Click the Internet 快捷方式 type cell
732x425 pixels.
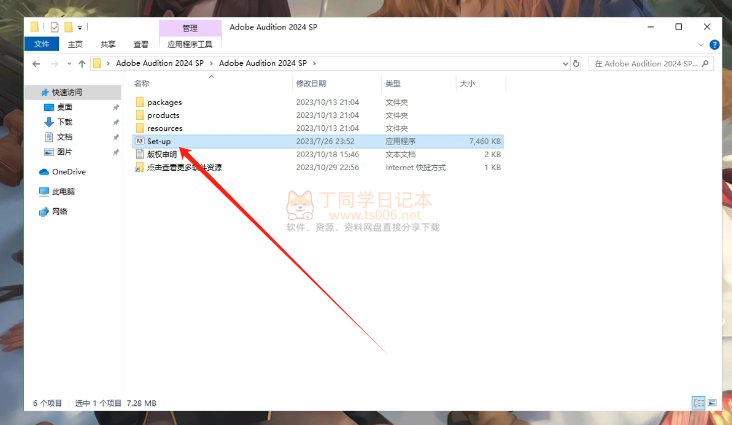[415, 167]
